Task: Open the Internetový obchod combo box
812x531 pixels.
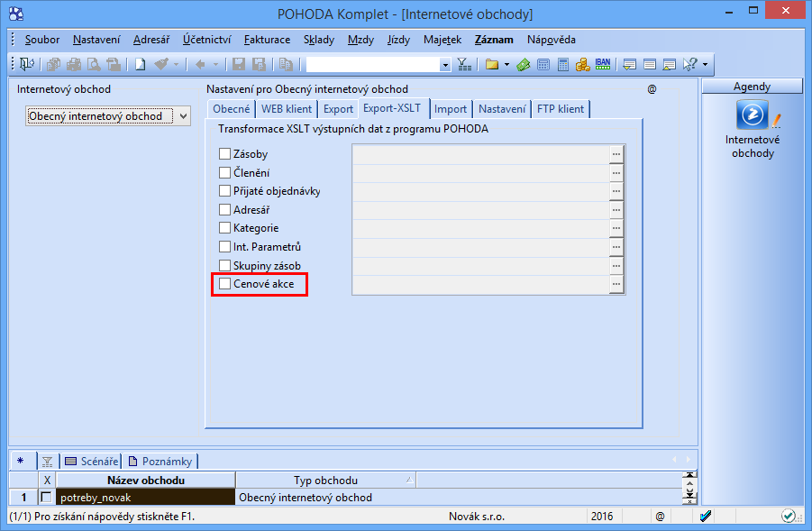Action: click(x=108, y=116)
